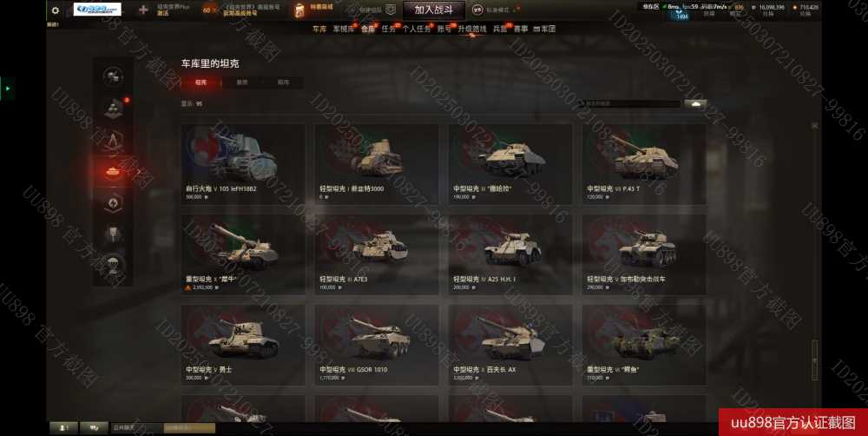Switch to the 坦克 tab
This screenshot has height=436, width=868.
click(x=201, y=82)
